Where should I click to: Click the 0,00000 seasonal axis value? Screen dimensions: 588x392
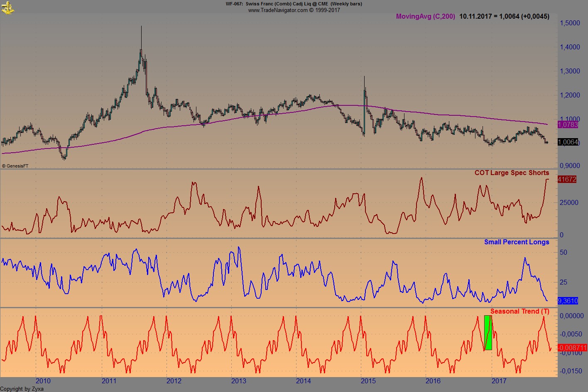(572, 316)
